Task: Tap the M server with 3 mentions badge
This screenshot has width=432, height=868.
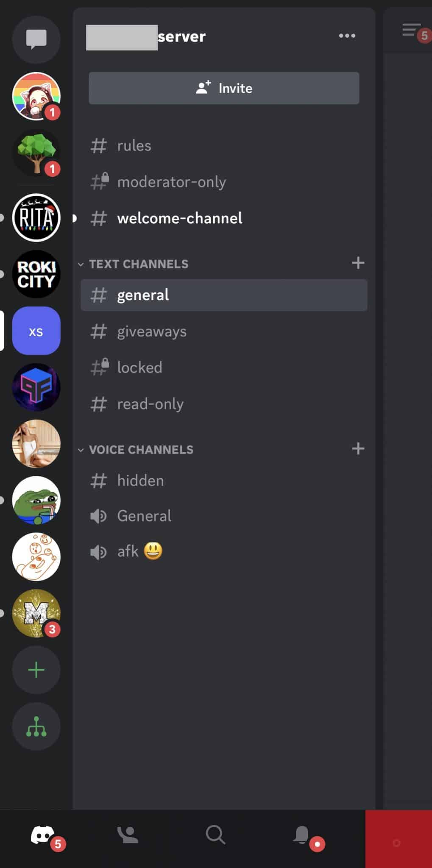Action: pos(36,613)
